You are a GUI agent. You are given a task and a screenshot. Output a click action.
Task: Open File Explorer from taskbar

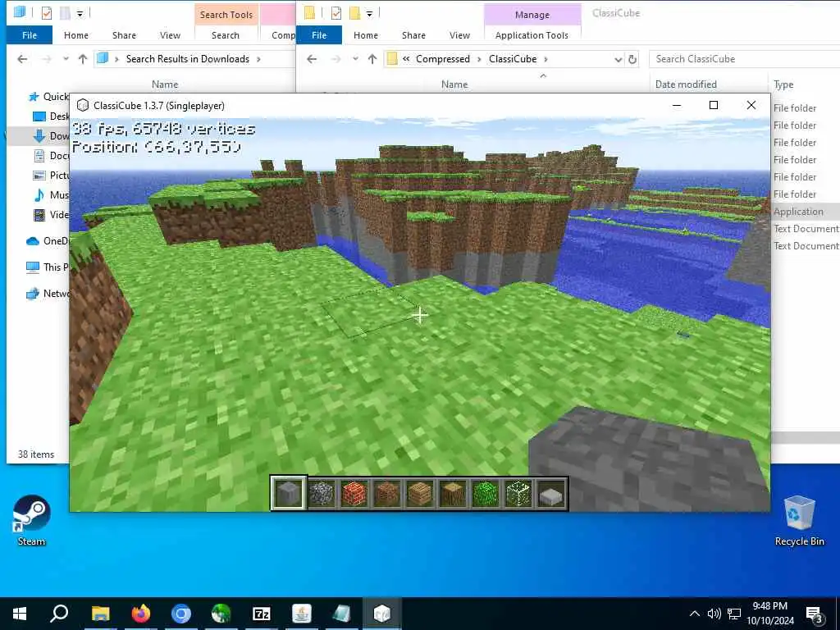100,614
